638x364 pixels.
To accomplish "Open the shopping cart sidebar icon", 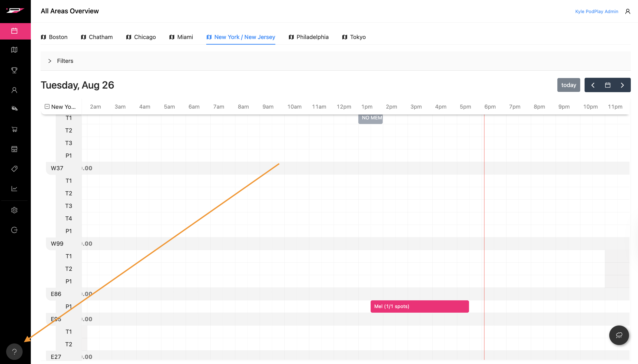I will [x=14, y=129].
